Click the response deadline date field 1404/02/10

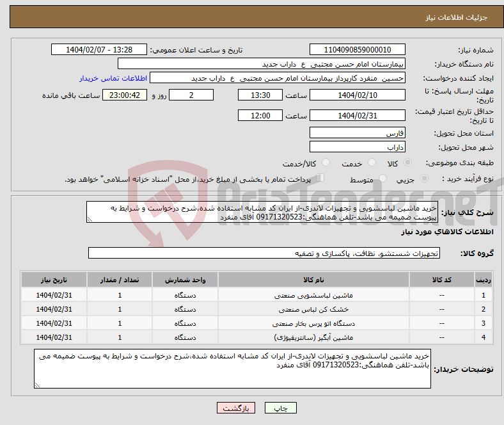pos(357,95)
